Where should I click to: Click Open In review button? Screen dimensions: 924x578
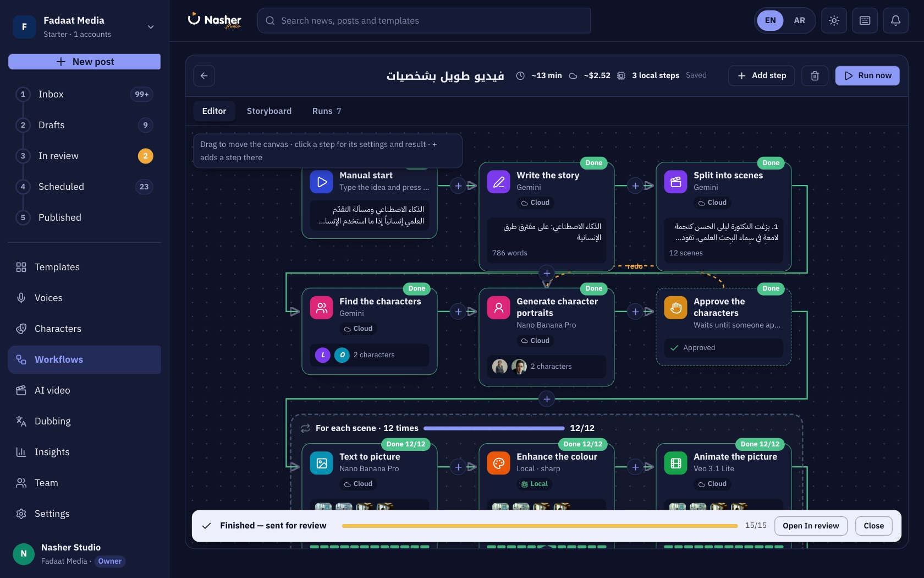click(811, 526)
